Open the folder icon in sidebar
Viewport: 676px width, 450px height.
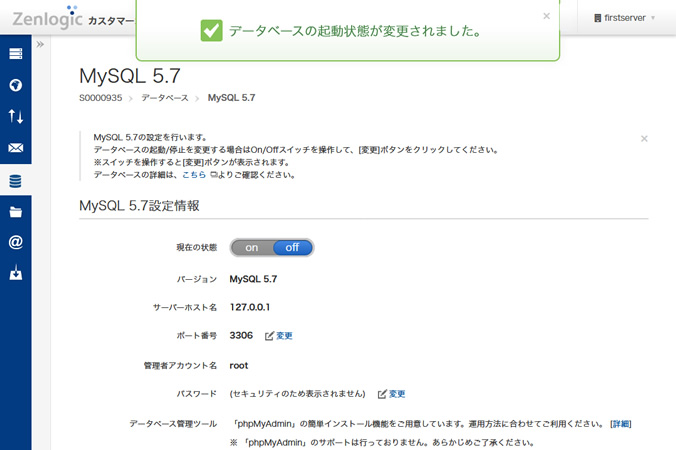click(x=15, y=212)
